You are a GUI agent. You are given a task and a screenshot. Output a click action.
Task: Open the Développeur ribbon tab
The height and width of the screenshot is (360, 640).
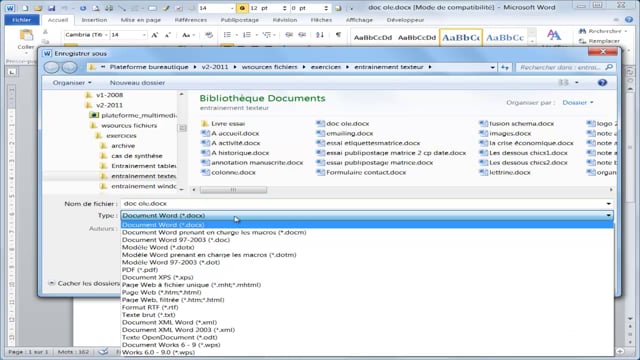[x=405, y=20]
